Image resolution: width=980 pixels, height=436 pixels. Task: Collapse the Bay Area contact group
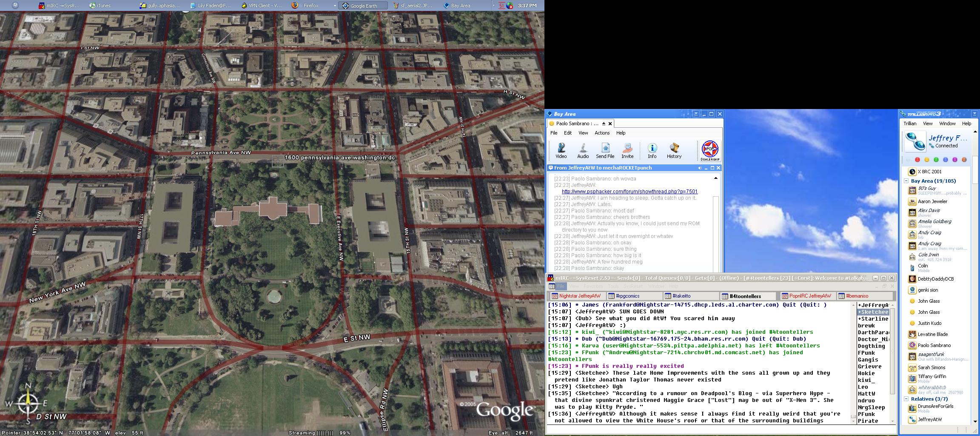coord(906,181)
